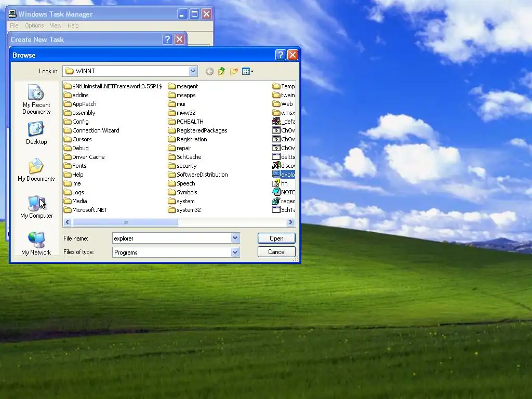Screen dimensions: 532x399
Task: Open My Recent Documents in places bar
Action: click(x=36, y=99)
